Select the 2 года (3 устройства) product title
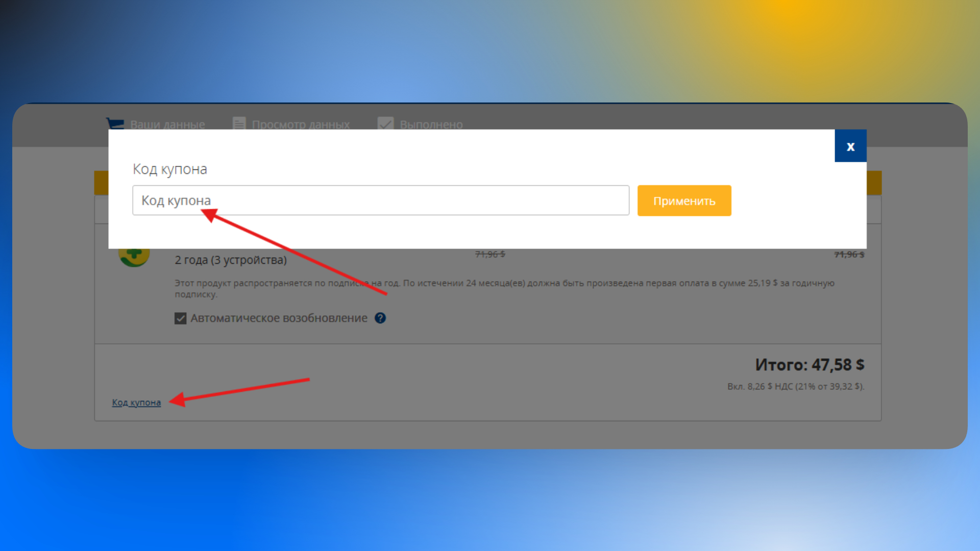 [x=231, y=260]
